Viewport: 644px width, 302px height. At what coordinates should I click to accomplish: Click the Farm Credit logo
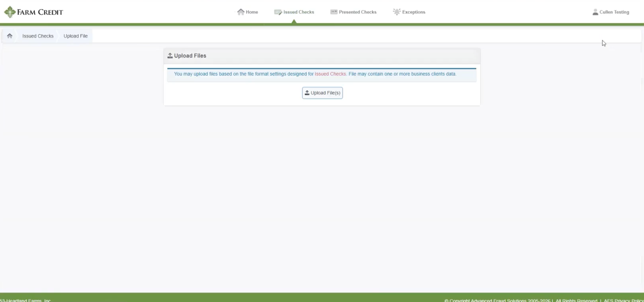[33, 12]
